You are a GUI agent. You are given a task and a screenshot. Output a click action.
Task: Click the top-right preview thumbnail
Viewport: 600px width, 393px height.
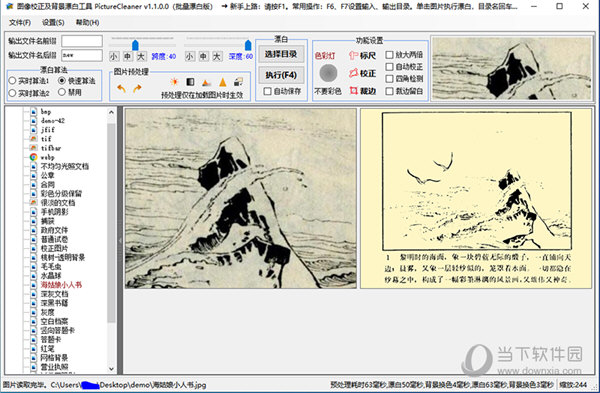[512, 68]
